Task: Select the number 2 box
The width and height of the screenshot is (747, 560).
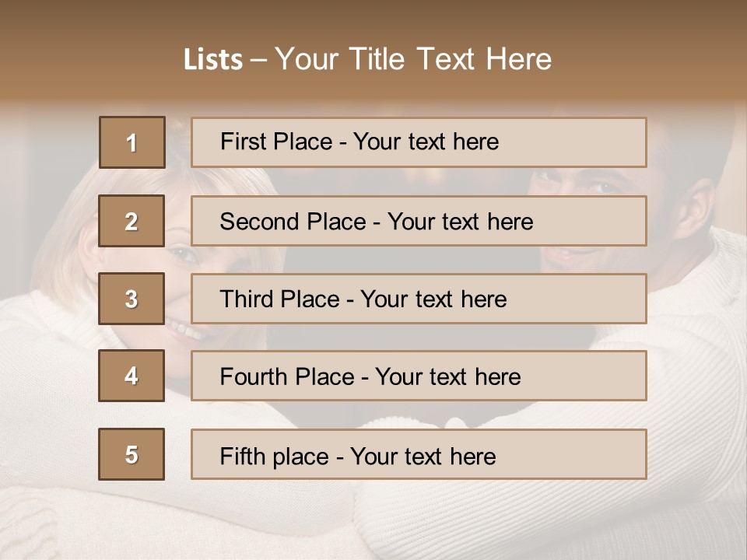Action: [x=132, y=221]
